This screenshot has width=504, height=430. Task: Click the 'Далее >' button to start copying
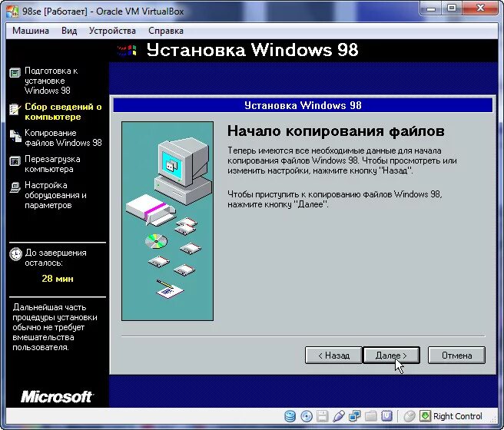point(391,356)
